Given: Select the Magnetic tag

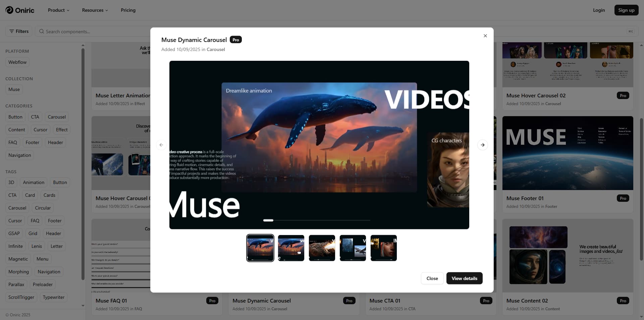Looking at the screenshot, I should click(18, 259).
